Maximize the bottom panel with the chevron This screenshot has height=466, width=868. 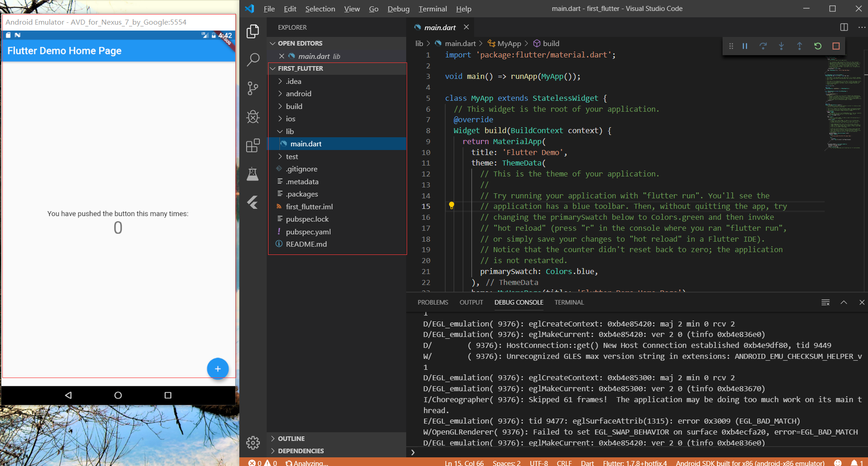coord(844,302)
